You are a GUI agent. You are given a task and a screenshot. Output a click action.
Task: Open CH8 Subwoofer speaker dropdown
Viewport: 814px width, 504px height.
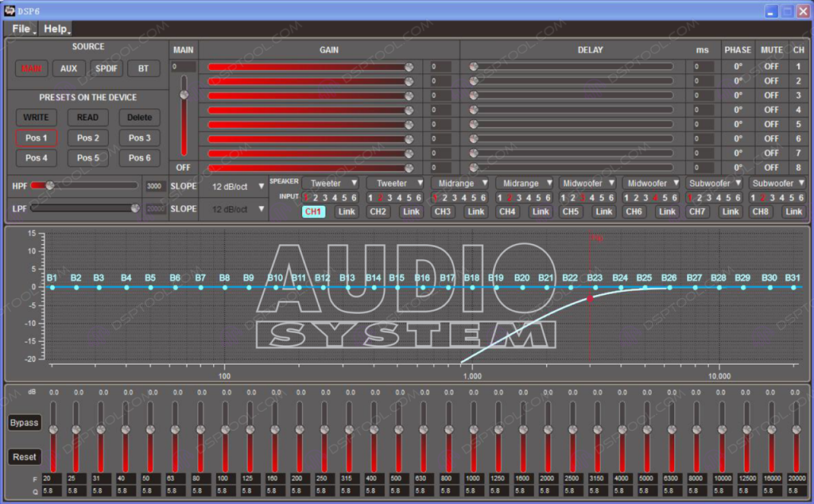[x=777, y=183]
